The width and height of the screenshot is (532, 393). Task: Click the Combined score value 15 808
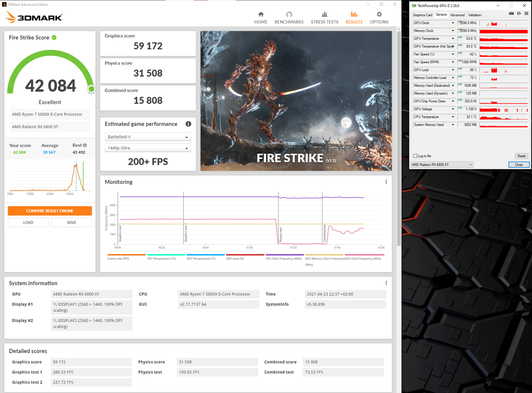coord(148,100)
